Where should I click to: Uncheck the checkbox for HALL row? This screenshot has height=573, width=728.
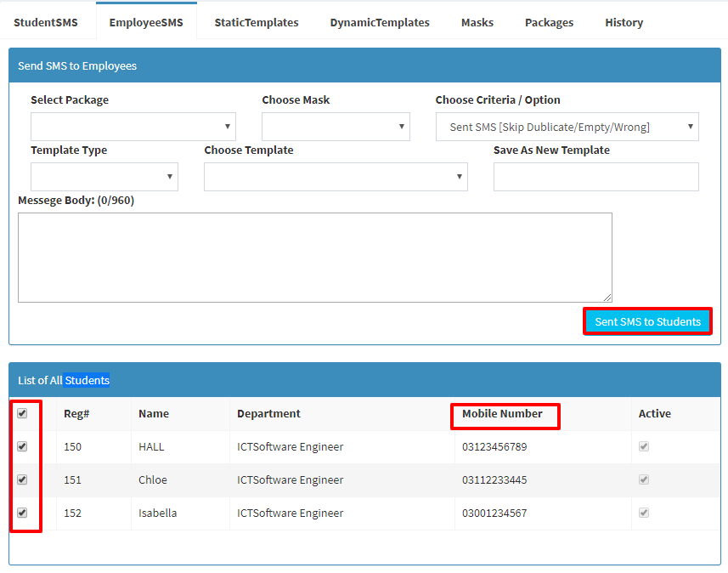coord(22,446)
